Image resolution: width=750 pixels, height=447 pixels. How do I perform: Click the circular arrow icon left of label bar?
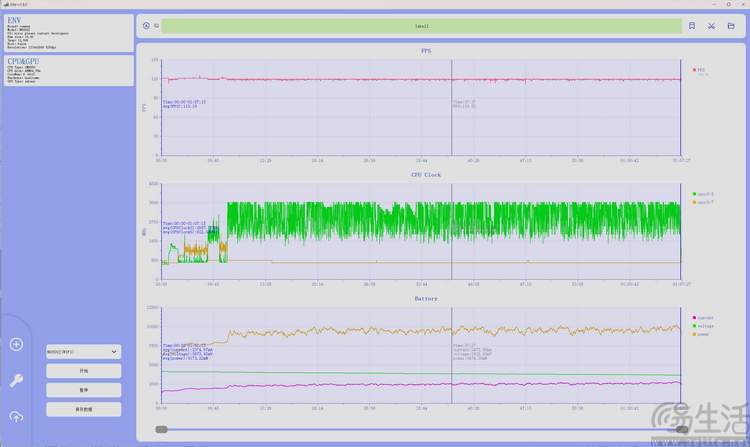[x=146, y=26]
